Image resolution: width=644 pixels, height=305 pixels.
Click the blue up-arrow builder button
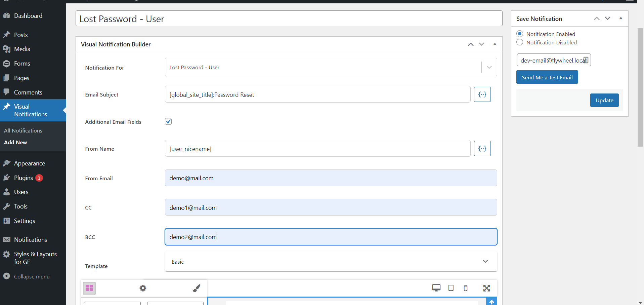(x=491, y=302)
